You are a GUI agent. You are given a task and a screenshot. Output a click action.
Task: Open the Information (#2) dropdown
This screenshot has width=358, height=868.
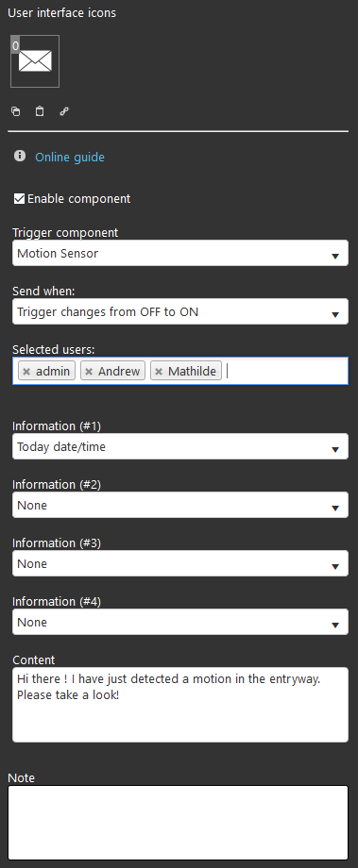point(180,505)
